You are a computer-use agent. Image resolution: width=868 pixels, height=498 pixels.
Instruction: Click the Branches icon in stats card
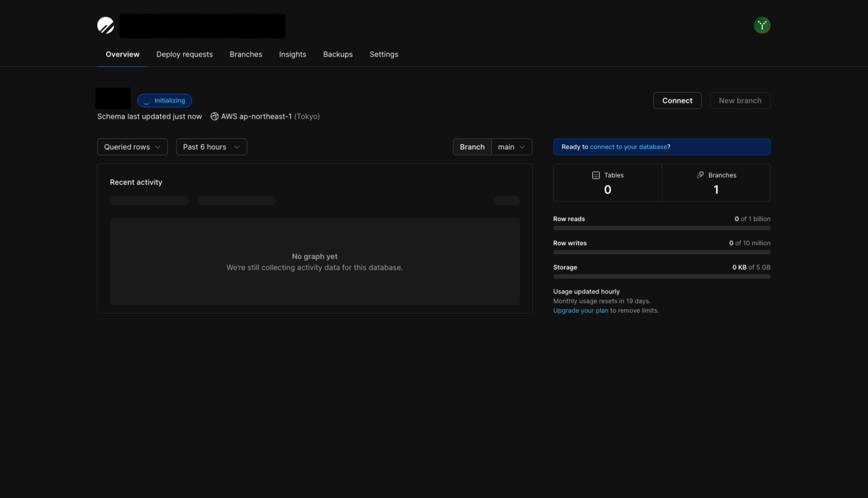point(700,175)
